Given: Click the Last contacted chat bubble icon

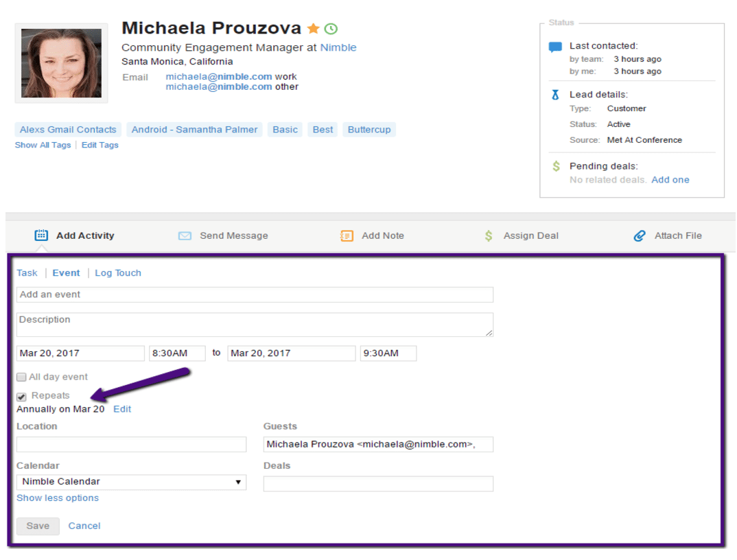Looking at the screenshot, I should 555,47.
